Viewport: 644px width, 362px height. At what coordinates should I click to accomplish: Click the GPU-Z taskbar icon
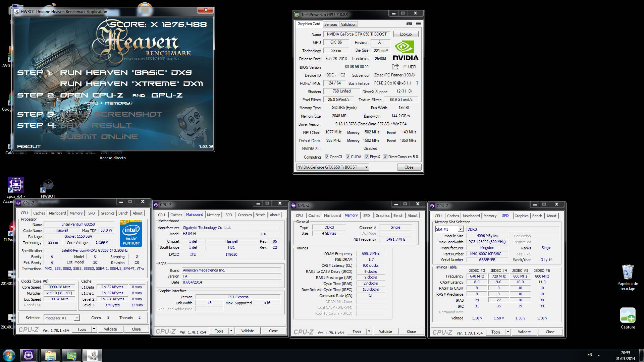point(71,355)
